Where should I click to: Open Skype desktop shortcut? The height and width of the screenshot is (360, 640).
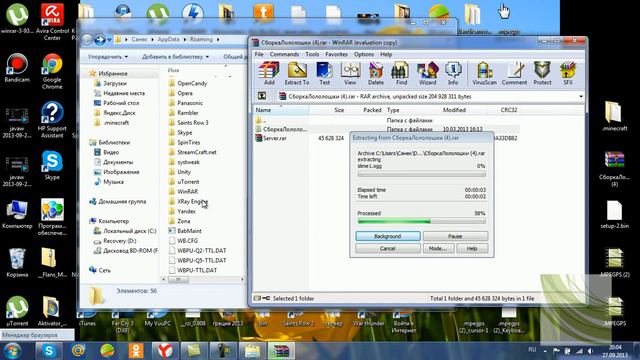coord(52,165)
